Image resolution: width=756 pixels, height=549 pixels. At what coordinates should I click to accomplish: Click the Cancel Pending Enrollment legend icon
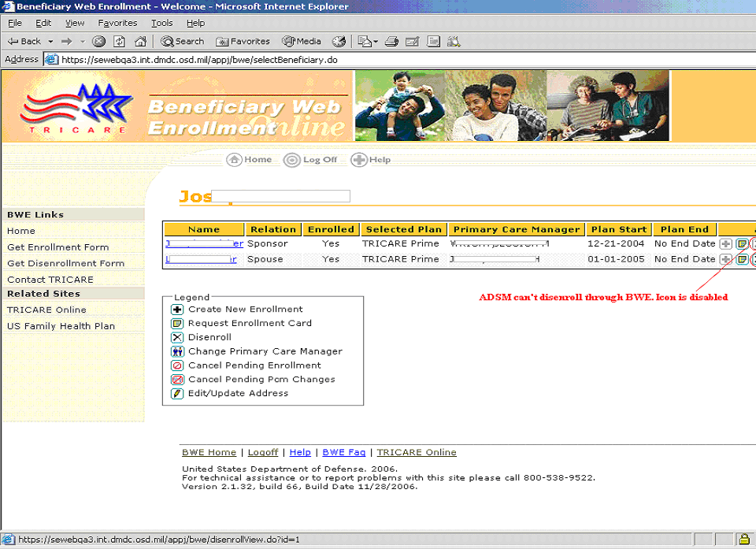point(177,365)
